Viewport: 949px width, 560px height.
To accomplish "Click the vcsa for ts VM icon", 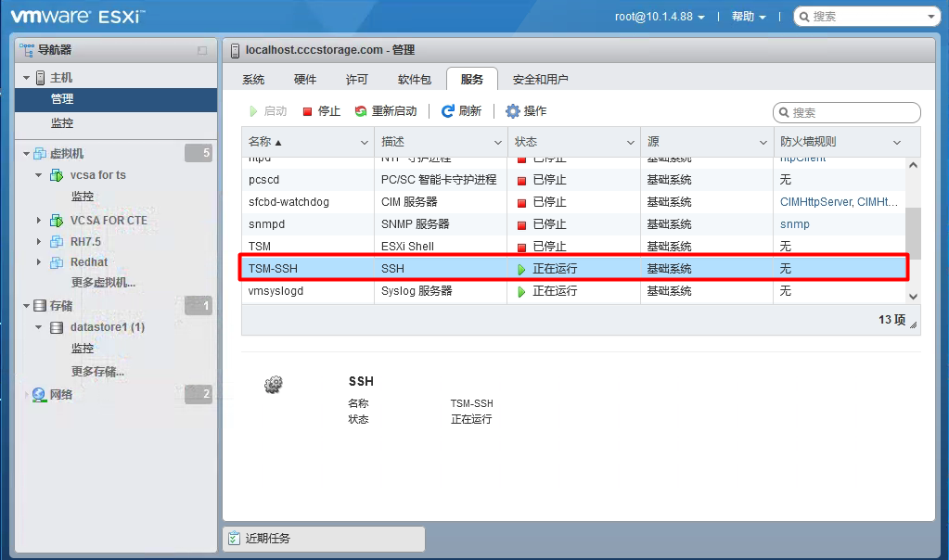I will 57,175.
